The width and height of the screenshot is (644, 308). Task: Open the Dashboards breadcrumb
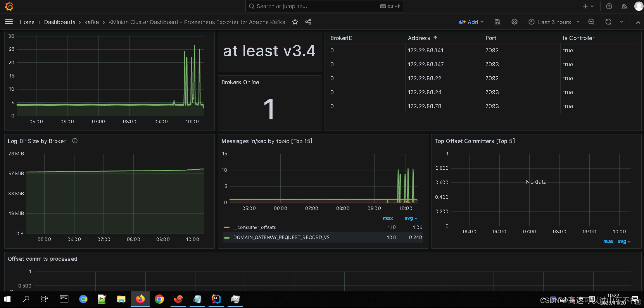pos(60,22)
